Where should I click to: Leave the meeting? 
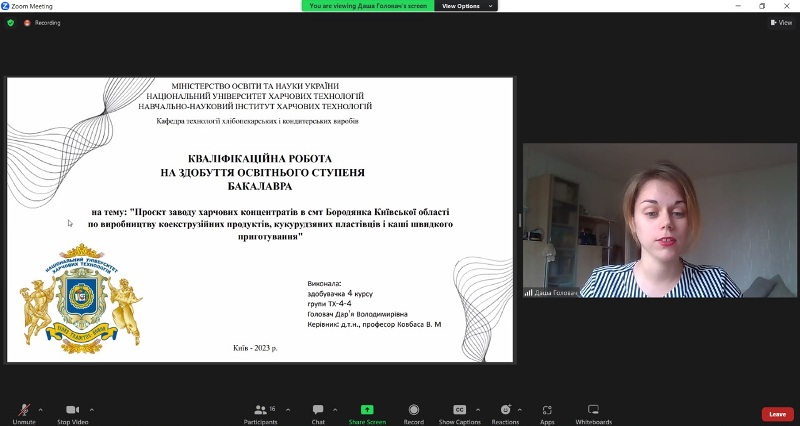pos(778,414)
